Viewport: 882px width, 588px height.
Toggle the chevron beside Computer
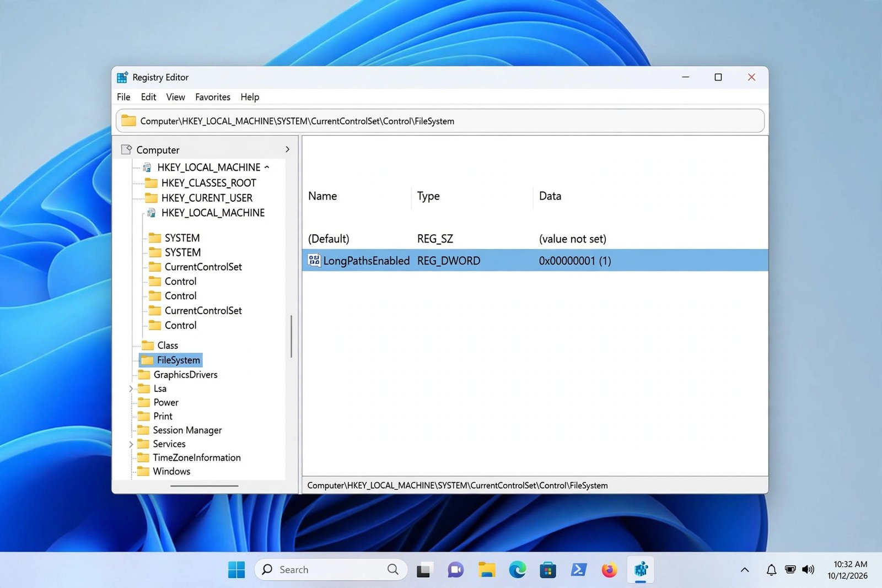287,149
